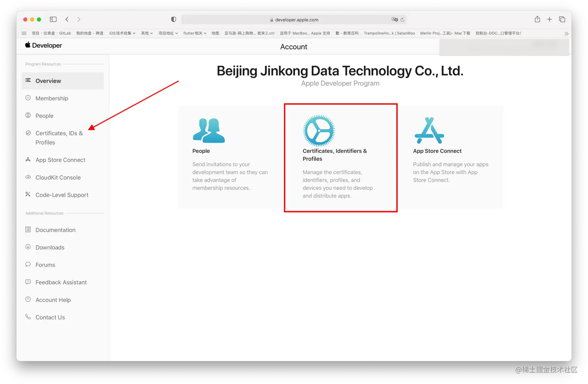Click the Account Help question mark icon

coord(28,300)
